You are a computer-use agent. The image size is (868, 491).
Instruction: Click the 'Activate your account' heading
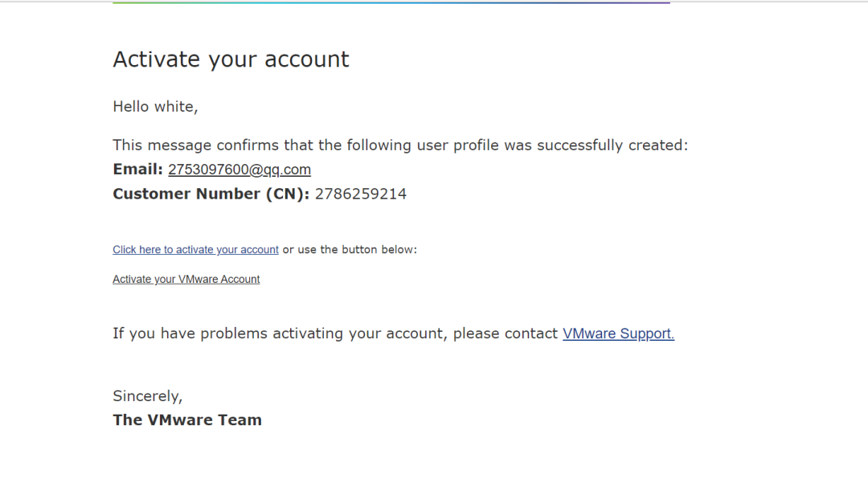pyautogui.click(x=231, y=59)
